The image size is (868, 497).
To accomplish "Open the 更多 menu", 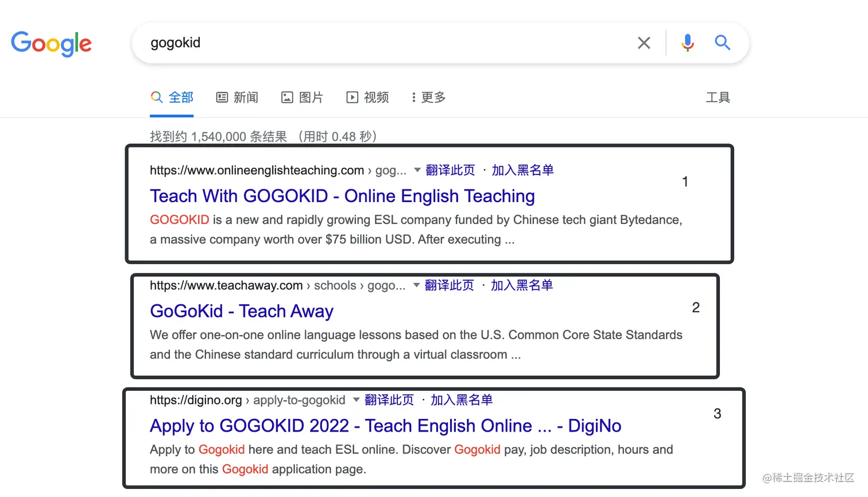I will pos(429,98).
